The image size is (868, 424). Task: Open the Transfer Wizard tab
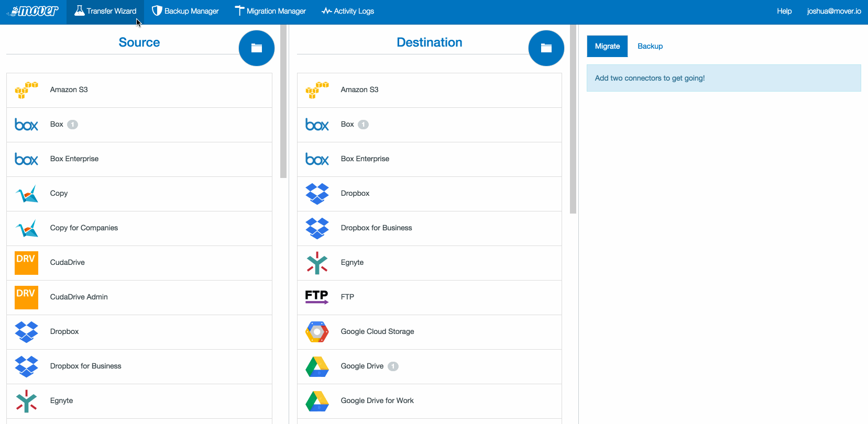click(105, 11)
